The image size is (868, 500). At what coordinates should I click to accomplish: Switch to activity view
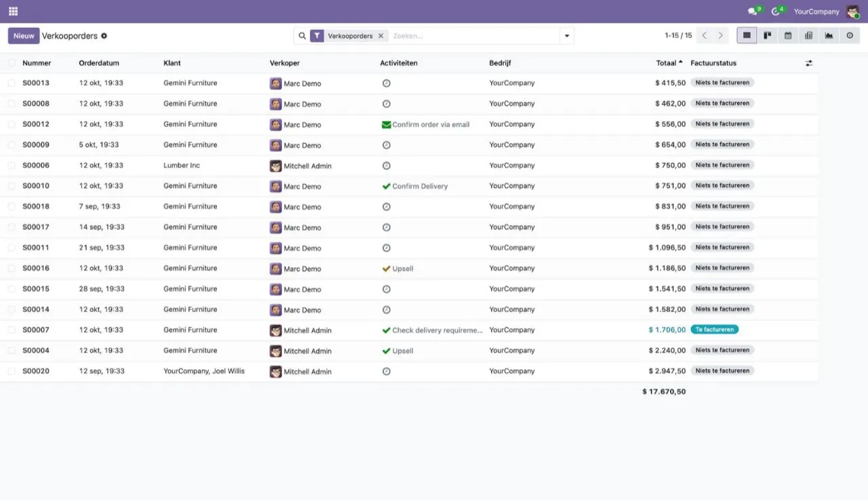pos(850,36)
